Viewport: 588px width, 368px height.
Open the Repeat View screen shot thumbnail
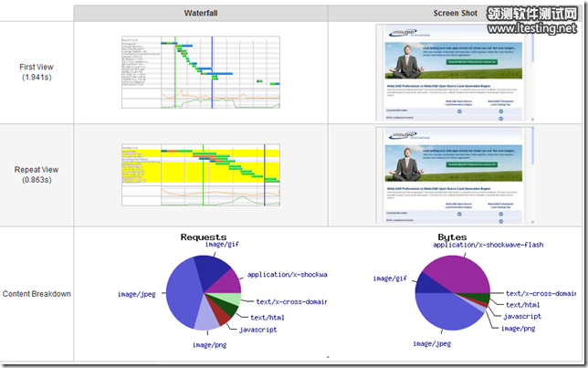click(454, 175)
